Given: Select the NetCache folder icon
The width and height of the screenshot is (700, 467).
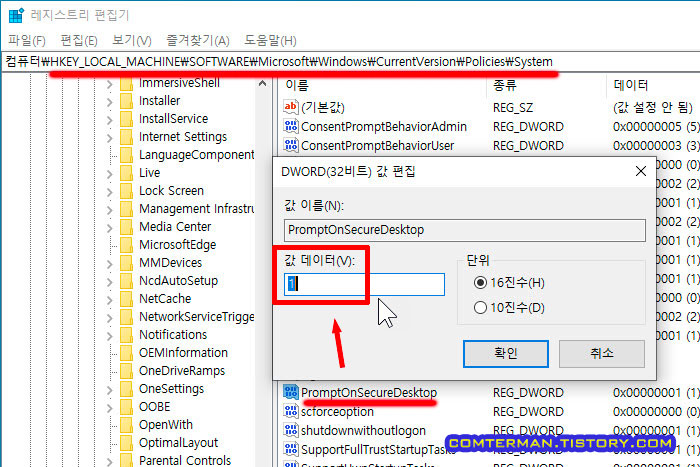Looking at the screenshot, I should tap(126, 299).
